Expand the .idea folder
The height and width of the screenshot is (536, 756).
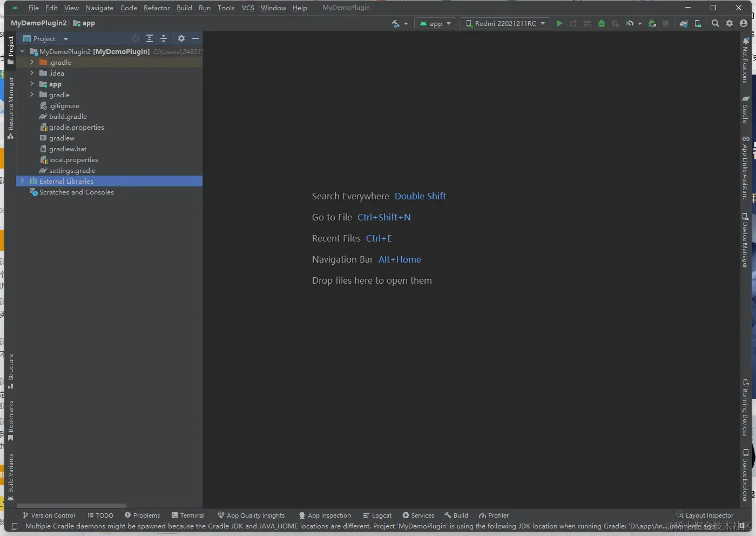click(x=32, y=73)
